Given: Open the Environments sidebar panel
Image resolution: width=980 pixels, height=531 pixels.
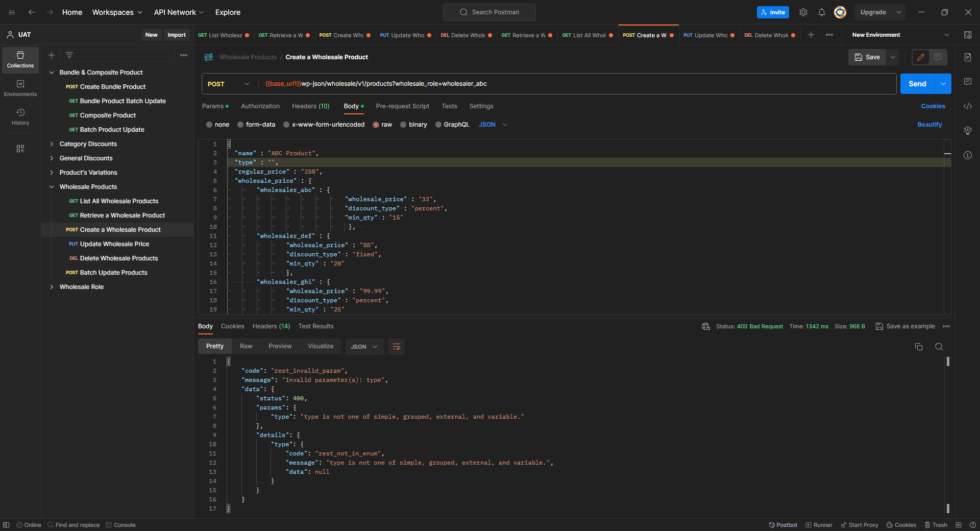Looking at the screenshot, I should 20,88.
